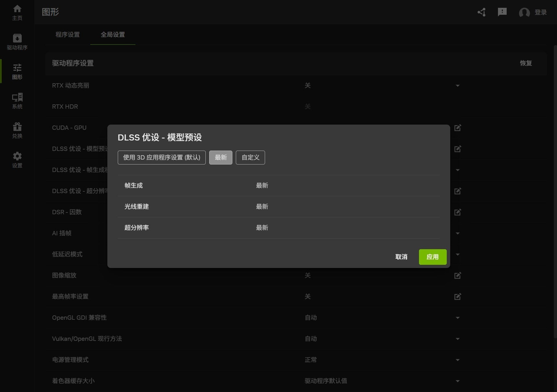Switch to the 全局设置 tab
557x392 pixels.
click(113, 35)
